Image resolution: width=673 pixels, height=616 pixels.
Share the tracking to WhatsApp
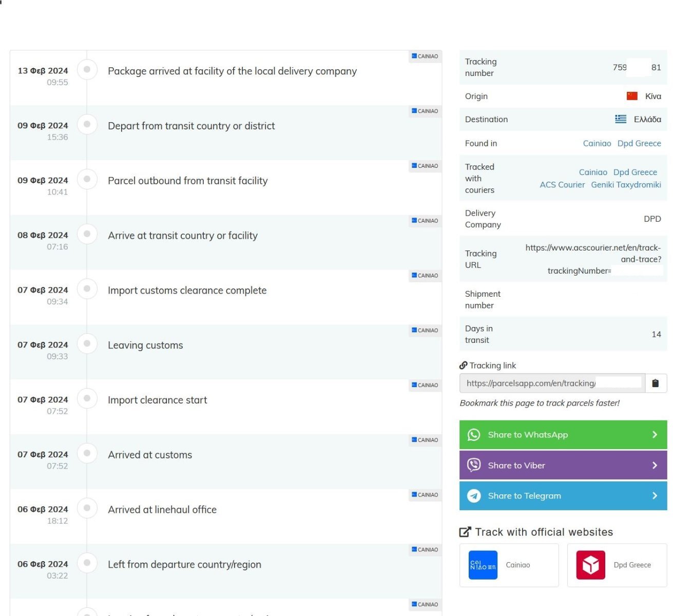(563, 435)
